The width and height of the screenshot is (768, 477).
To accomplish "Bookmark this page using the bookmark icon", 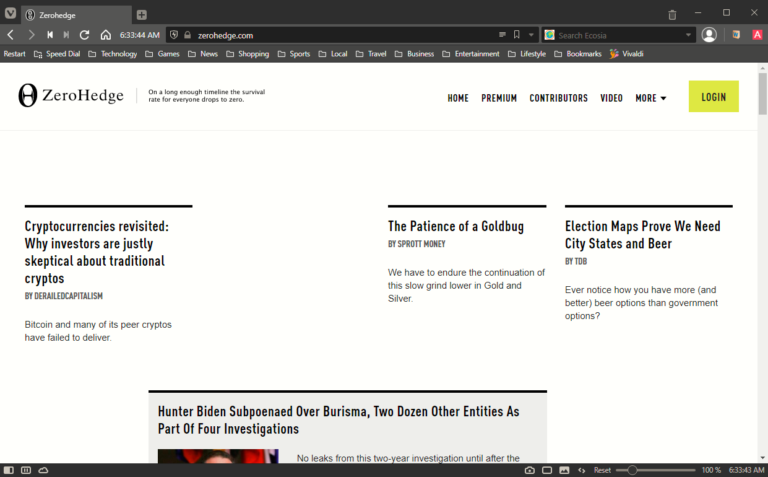I will [517, 35].
